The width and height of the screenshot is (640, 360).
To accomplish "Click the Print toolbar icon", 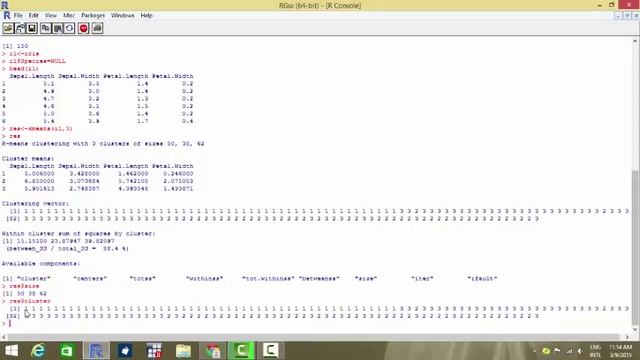I will tap(97, 28).
